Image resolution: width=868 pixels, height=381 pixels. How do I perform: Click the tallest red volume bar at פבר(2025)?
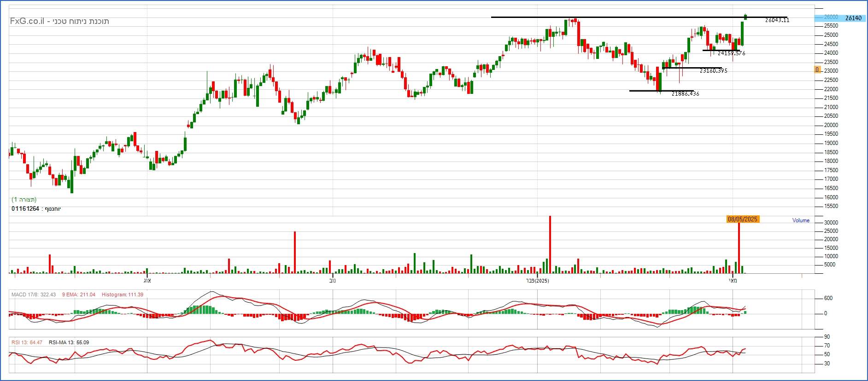pyautogui.click(x=550, y=244)
